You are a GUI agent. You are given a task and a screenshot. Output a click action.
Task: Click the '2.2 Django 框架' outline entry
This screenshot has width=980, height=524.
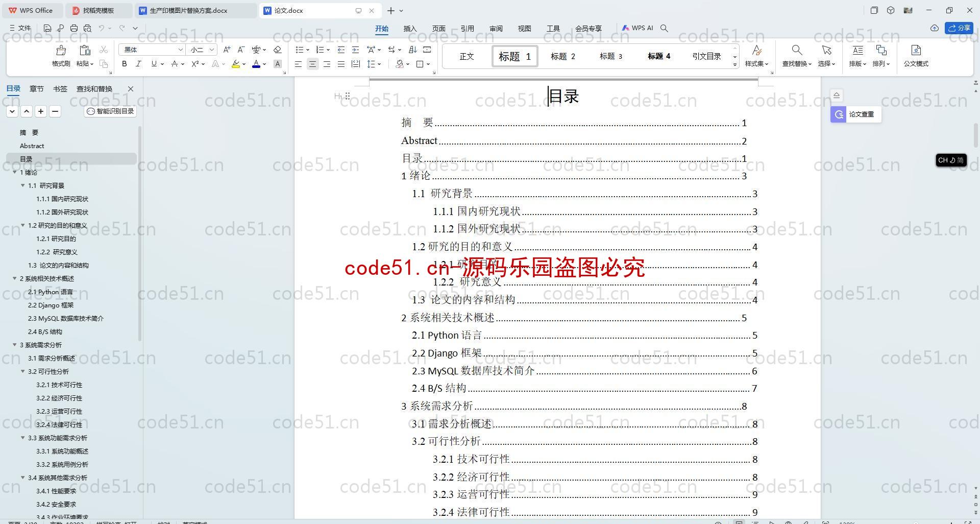tap(51, 305)
